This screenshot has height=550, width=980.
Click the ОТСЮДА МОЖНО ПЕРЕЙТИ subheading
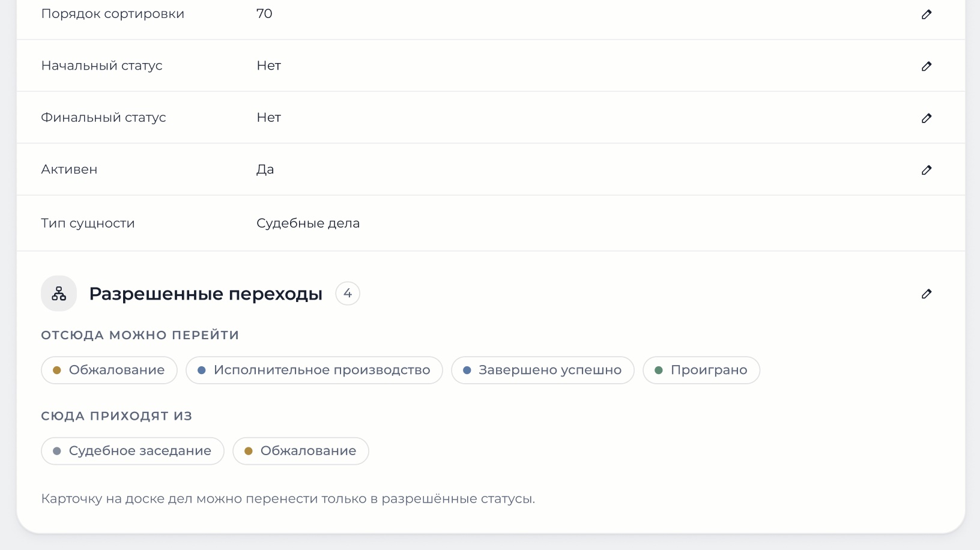coord(140,335)
